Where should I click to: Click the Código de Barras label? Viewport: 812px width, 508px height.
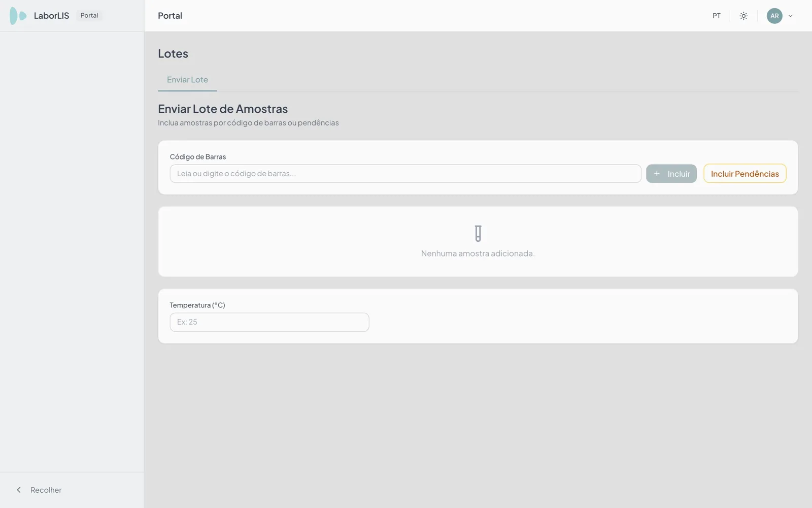pyautogui.click(x=198, y=157)
